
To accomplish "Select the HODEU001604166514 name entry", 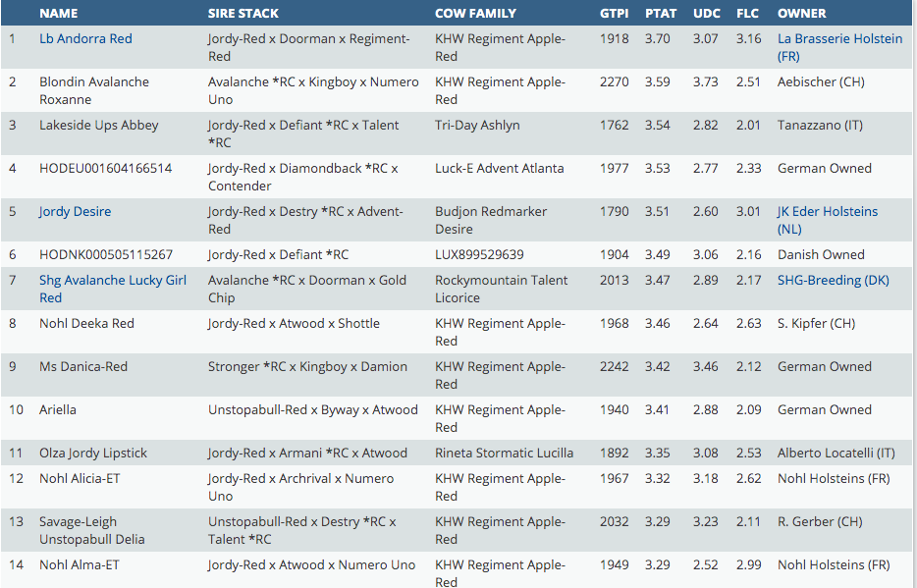I will click(105, 169).
